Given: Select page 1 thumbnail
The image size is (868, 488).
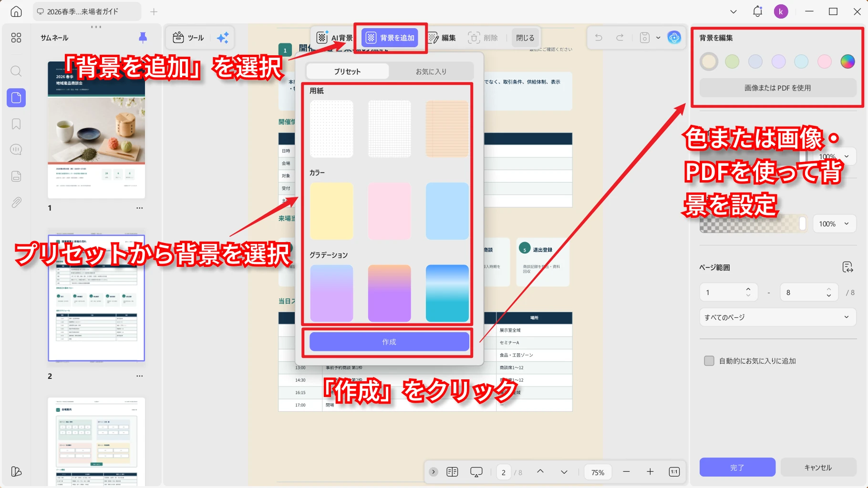Looking at the screenshot, I should tap(96, 130).
